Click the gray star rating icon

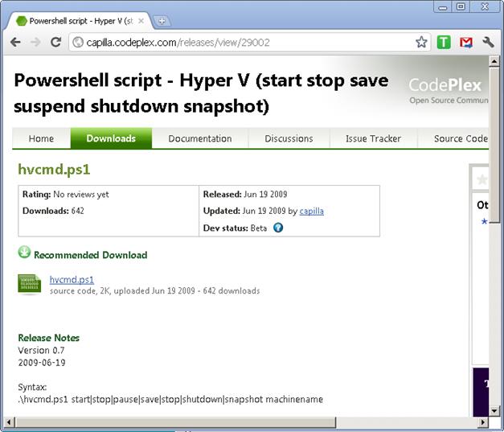pos(481,179)
